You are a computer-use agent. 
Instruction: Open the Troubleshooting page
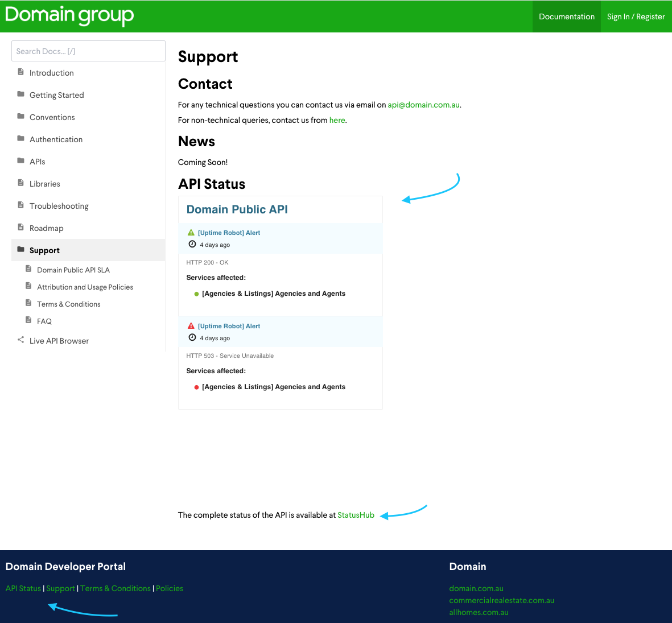click(x=59, y=206)
